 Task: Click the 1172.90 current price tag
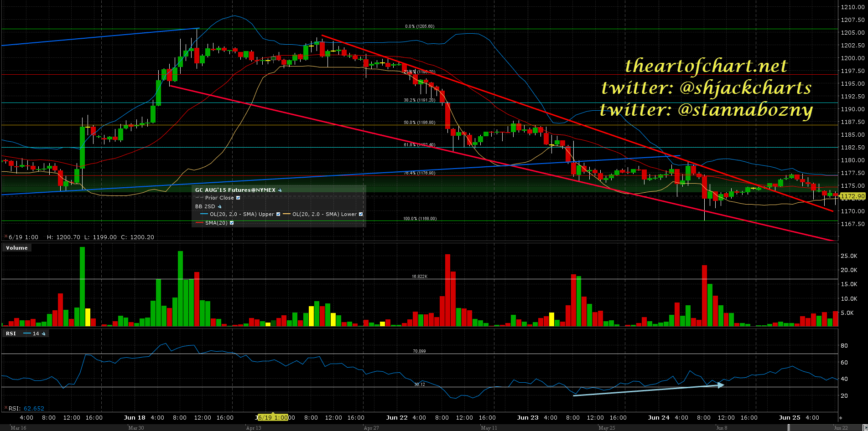pos(852,196)
